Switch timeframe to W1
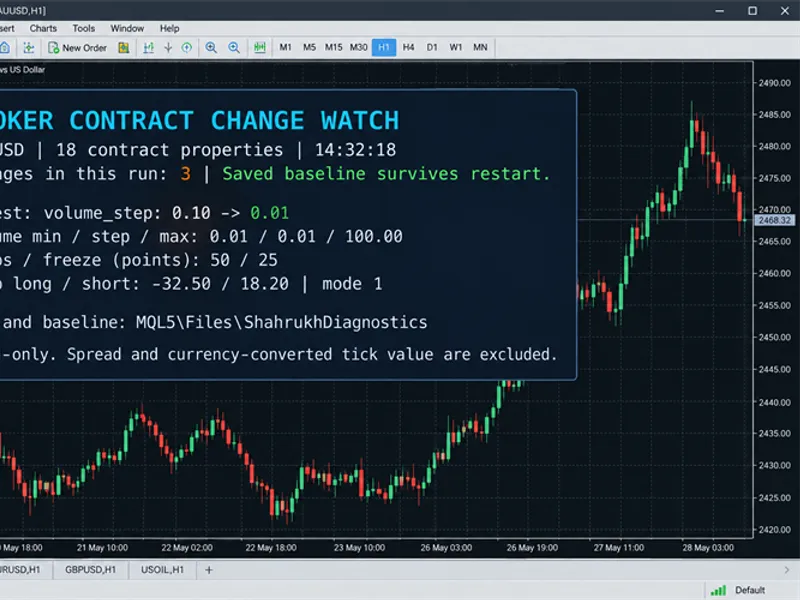Screen dimensions: 800x600 (x=456, y=47)
